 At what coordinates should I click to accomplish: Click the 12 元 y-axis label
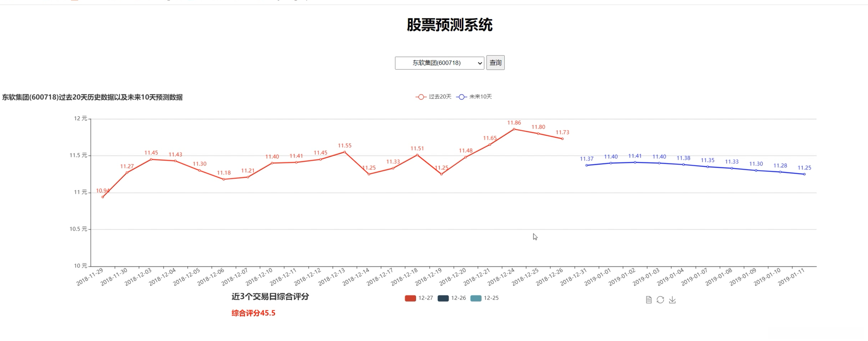[x=81, y=119]
